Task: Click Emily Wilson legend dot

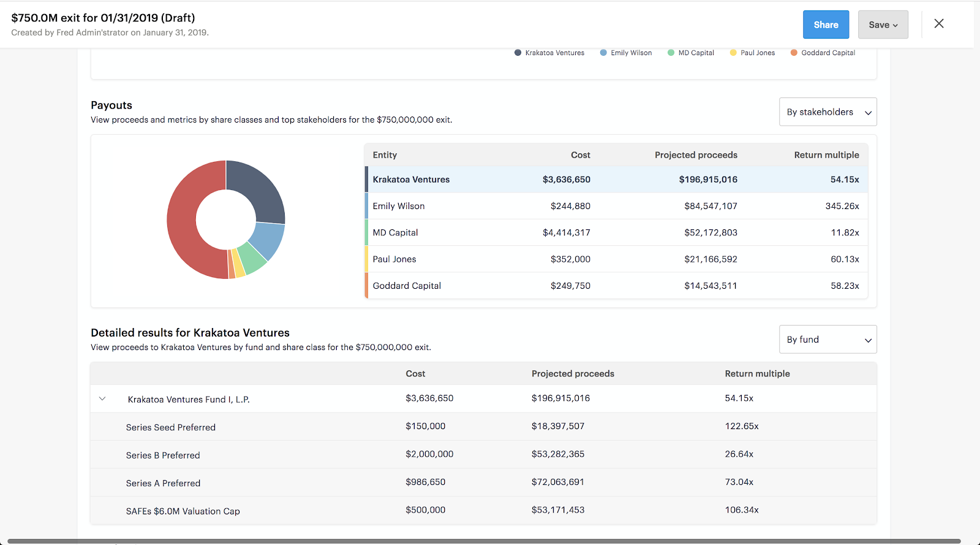Action: pyautogui.click(x=603, y=53)
